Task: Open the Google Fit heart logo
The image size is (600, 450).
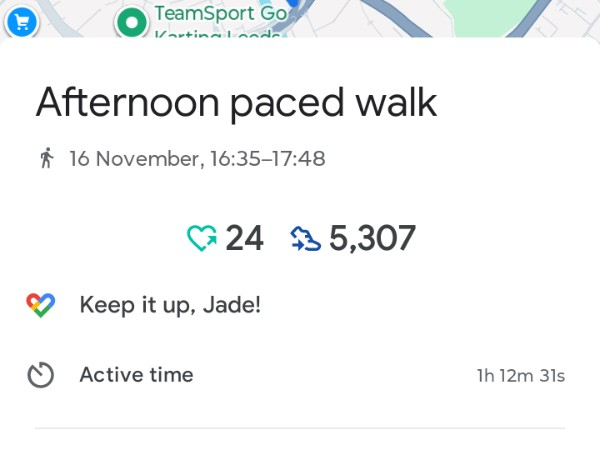Action: (41, 305)
